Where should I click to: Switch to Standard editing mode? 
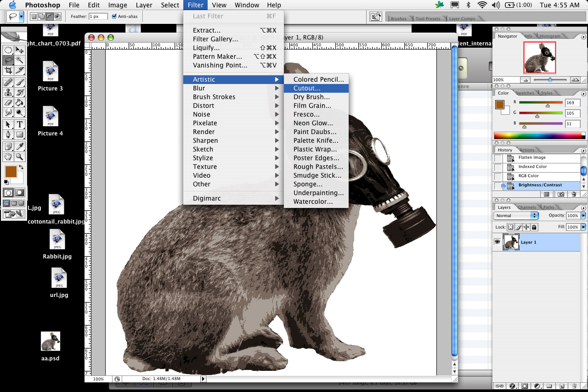coord(9,193)
